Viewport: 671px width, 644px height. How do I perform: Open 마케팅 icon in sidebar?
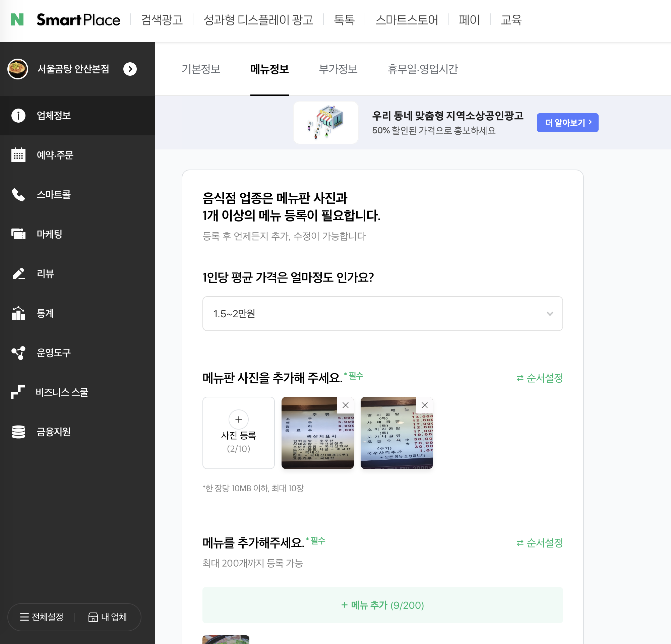(x=18, y=234)
